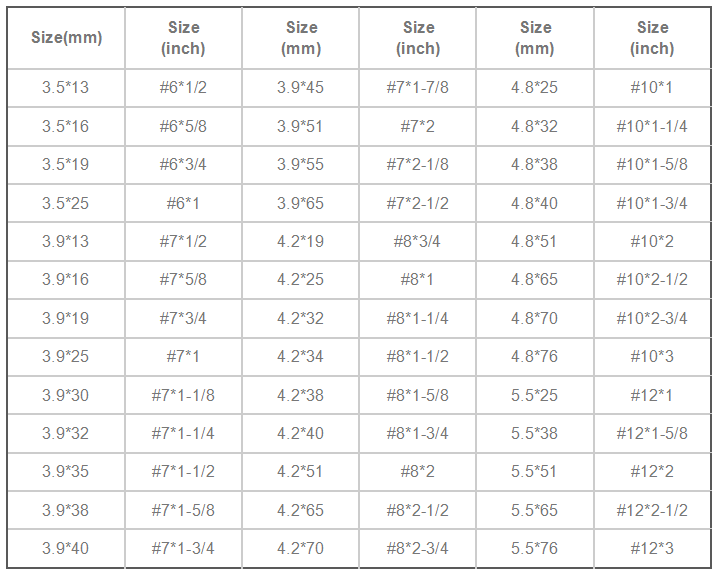The image size is (719, 579).
Task: Select the 3.9*40 cell
Action: tap(66, 548)
